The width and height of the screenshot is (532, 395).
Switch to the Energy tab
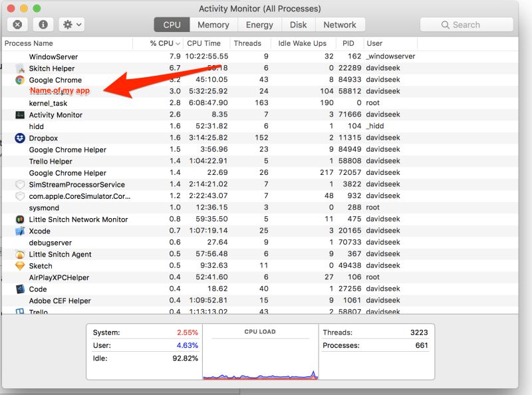[x=259, y=25]
